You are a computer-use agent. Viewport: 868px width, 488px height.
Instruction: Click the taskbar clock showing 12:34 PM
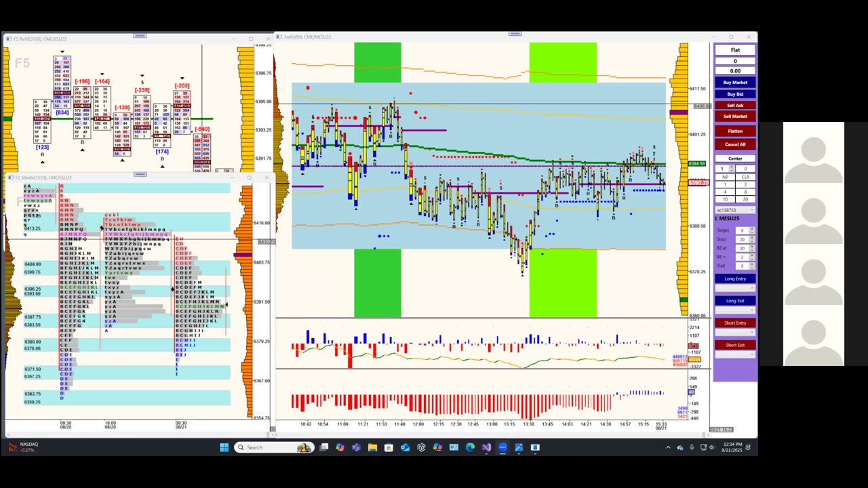pyautogui.click(x=731, y=447)
